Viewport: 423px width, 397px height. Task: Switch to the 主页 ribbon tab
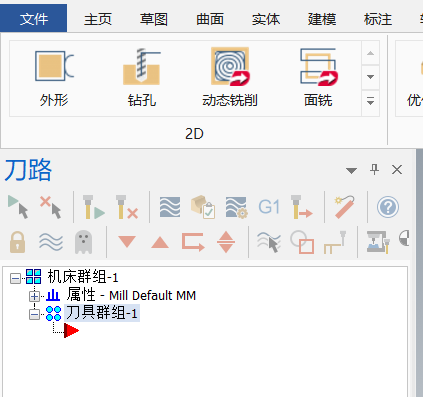tap(98, 19)
